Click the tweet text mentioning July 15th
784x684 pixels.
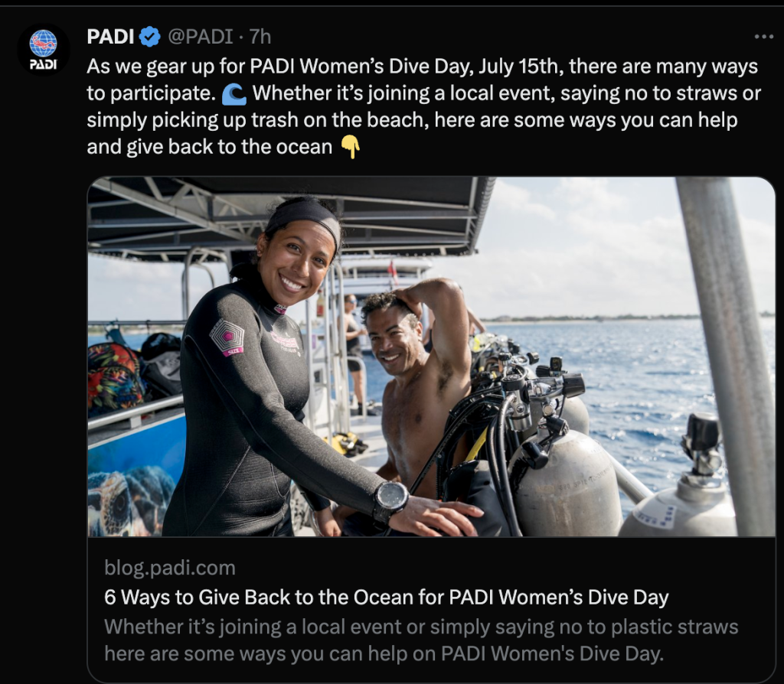tap(422, 67)
